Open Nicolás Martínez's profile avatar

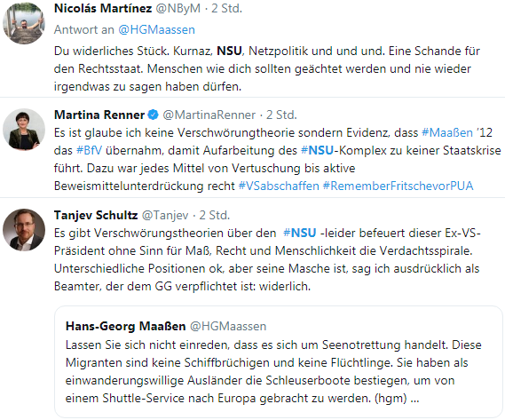click(24, 23)
